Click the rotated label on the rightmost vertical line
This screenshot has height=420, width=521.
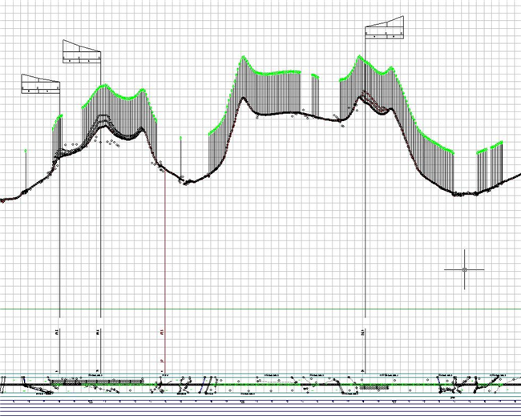point(364,331)
